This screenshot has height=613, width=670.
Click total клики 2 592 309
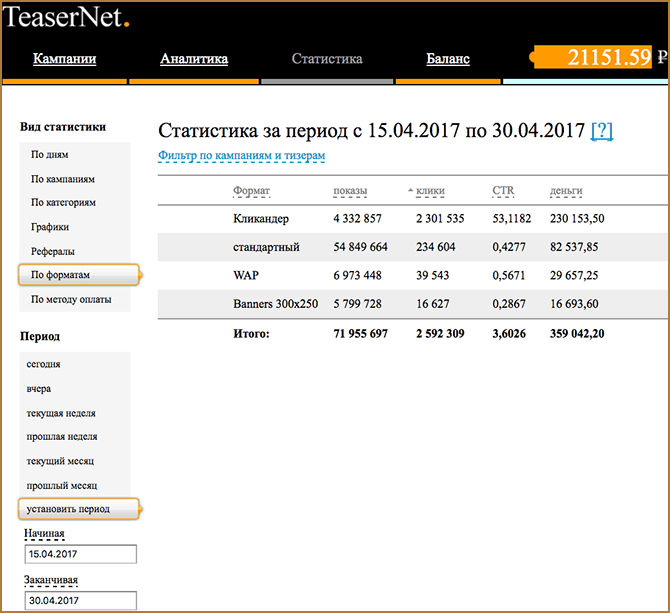[x=441, y=334]
